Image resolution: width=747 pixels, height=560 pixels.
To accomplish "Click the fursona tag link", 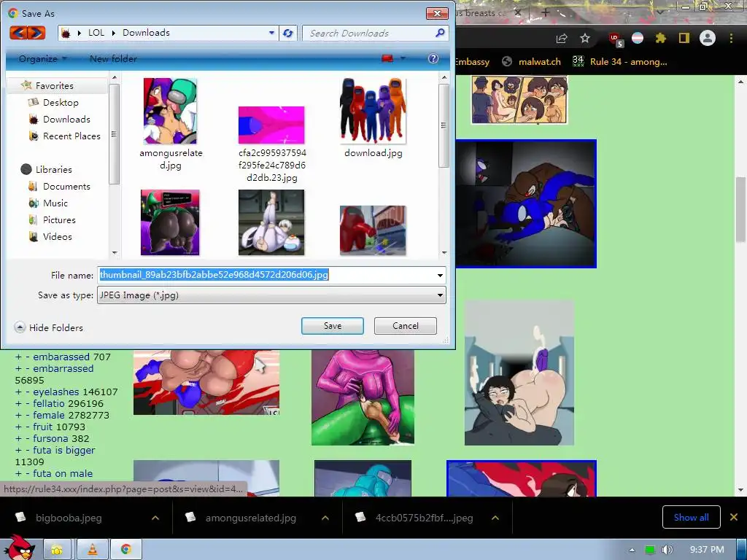I will point(50,438).
